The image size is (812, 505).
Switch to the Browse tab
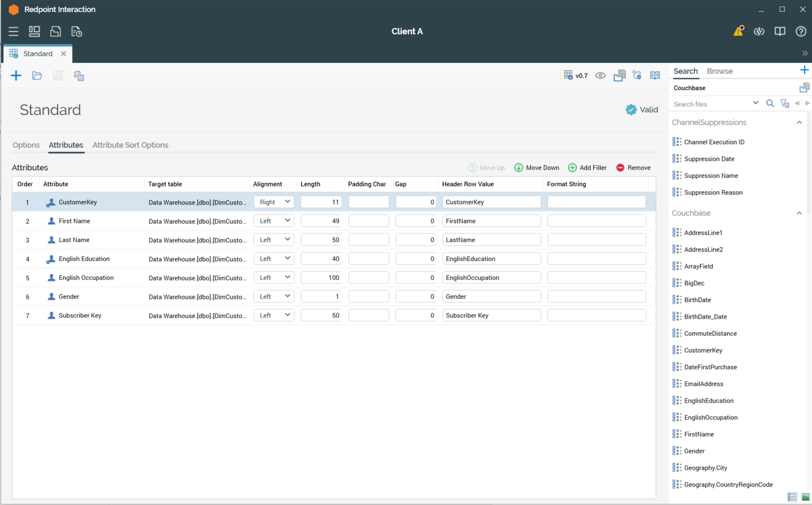point(719,71)
